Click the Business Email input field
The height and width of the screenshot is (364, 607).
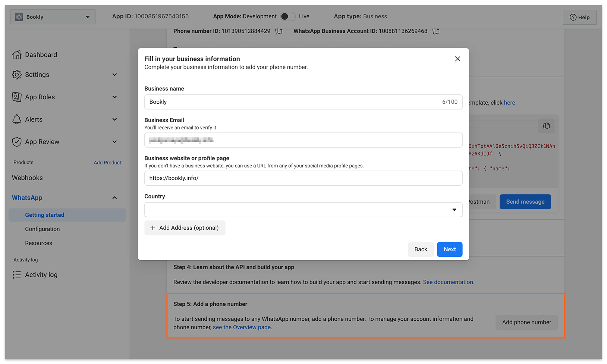[x=303, y=140]
